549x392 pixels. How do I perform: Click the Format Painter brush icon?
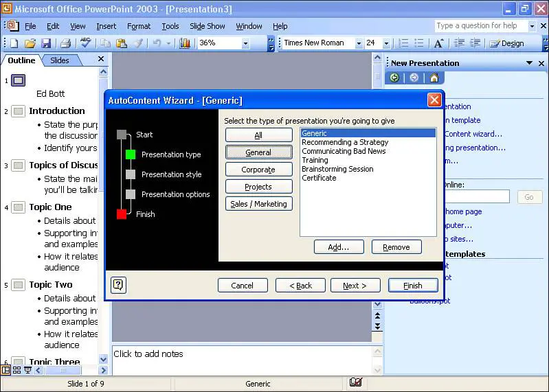pos(139,43)
